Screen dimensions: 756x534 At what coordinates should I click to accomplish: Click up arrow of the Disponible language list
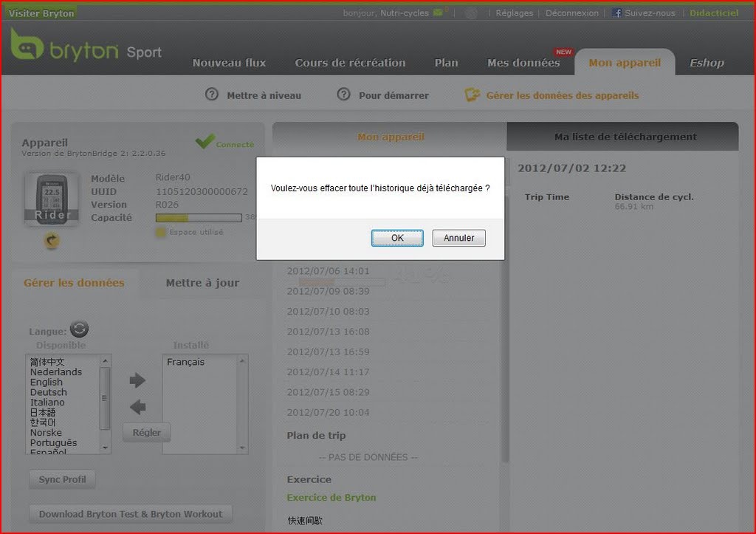[105, 361]
